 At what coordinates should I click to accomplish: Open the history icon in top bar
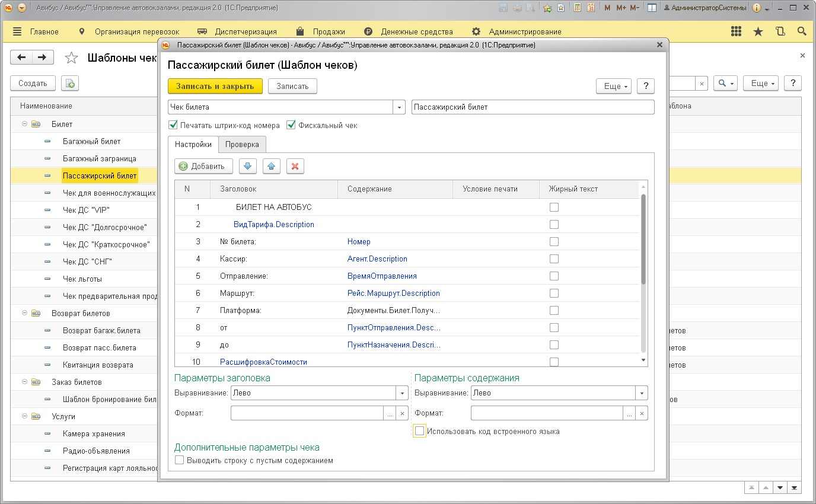[780, 31]
